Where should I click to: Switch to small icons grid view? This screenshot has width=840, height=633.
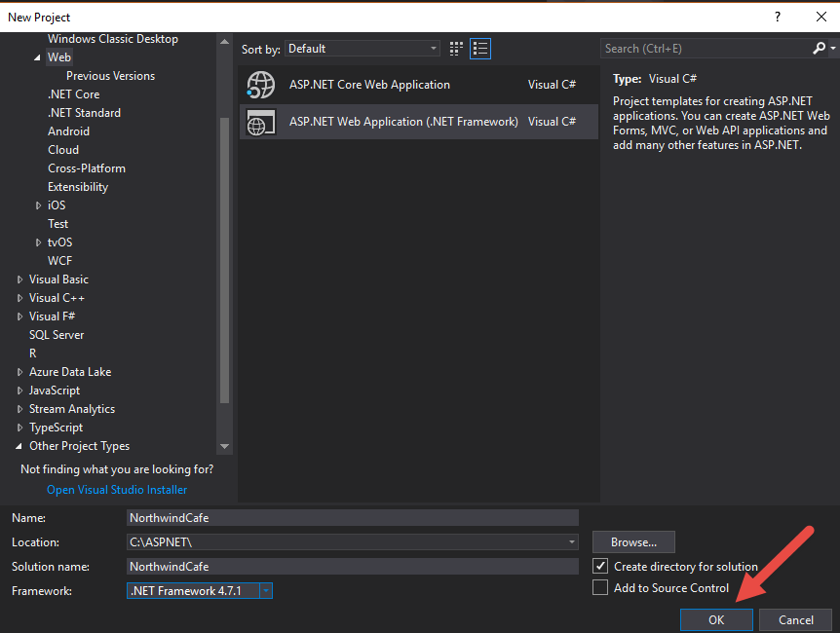tap(456, 49)
